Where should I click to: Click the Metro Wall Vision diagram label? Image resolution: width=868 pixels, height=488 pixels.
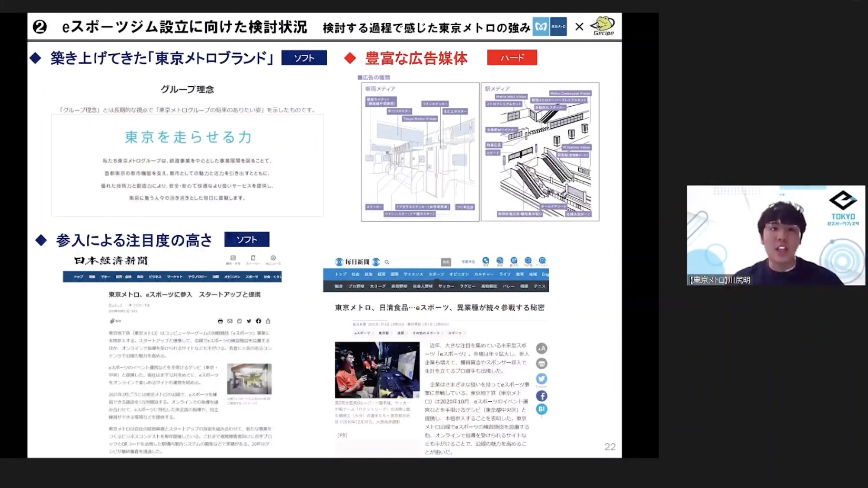pyautogui.click(x=511, y=97)
